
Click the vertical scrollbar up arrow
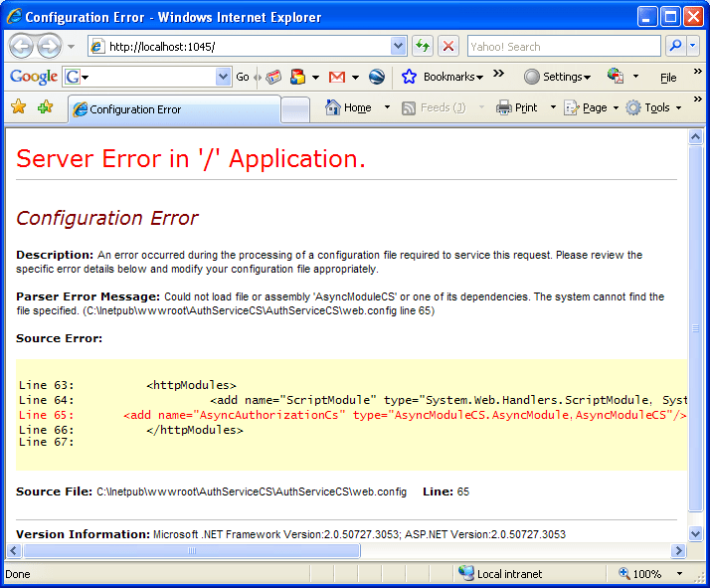click(x=695, y=136)
